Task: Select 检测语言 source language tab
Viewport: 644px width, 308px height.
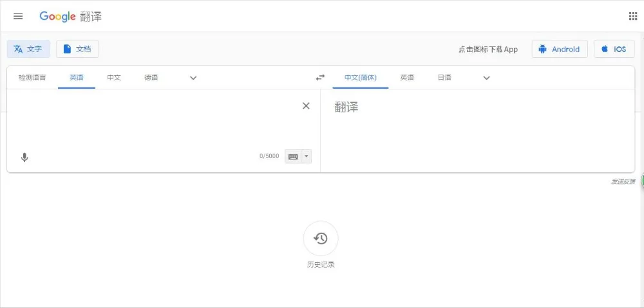Action: pyautogui.click(x=32, y=78)
